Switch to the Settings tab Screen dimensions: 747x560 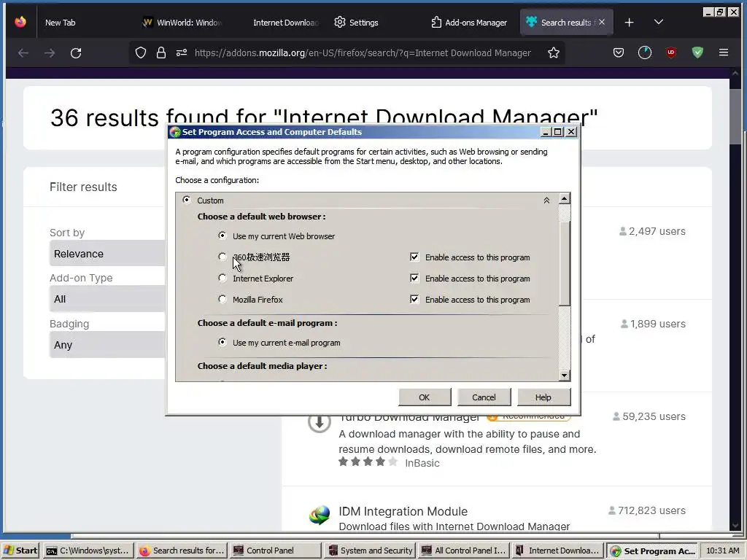(356, 23)
